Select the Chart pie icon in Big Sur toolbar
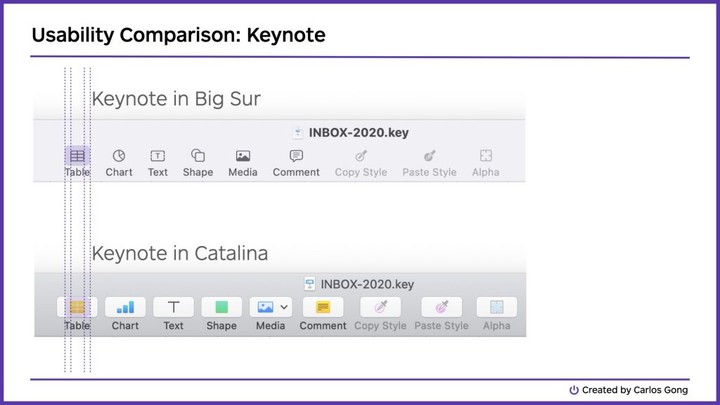 (x=119, y=156)
